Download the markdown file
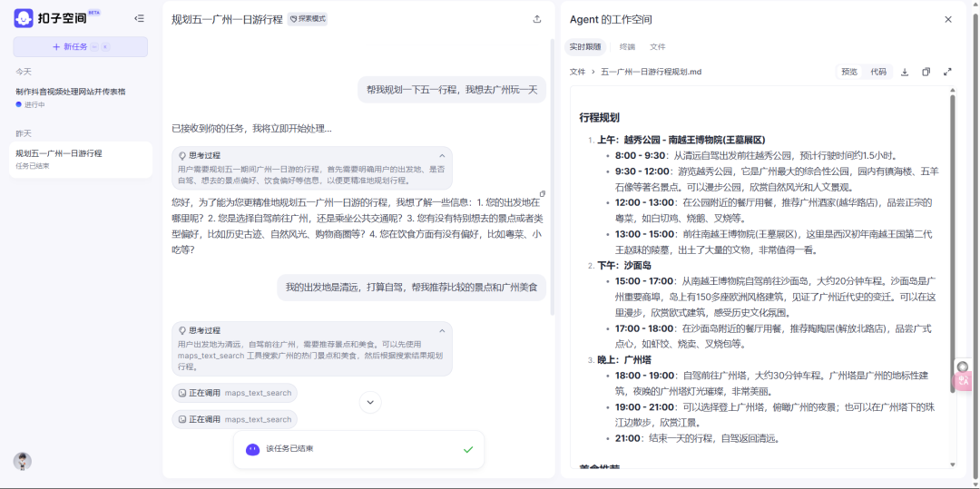The image size is (980, 489). 905,72
